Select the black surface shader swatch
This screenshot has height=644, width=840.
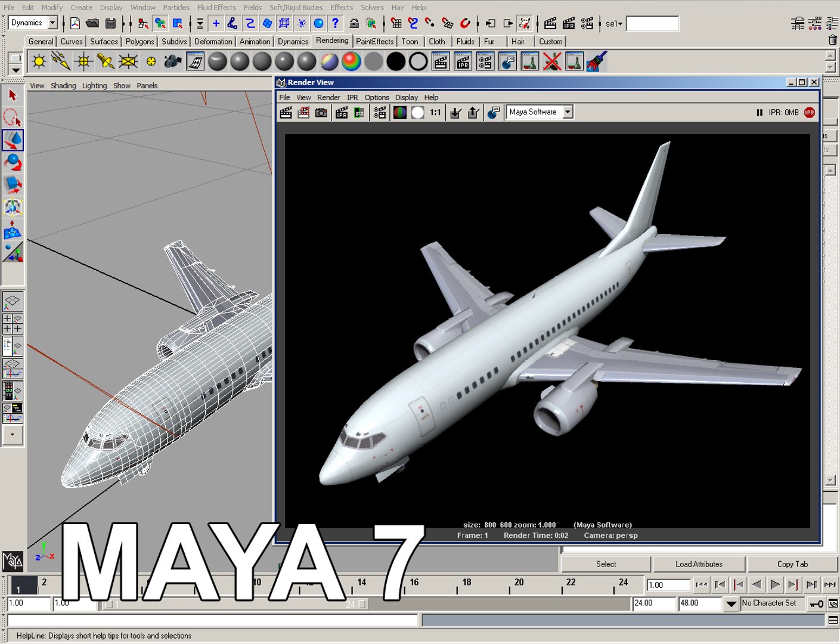point(396,61)
